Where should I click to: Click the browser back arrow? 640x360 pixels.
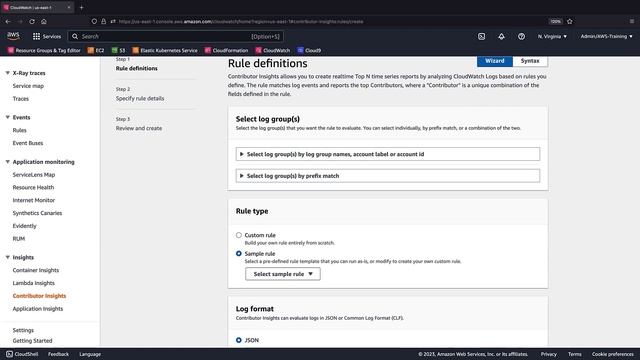point(8,21)
